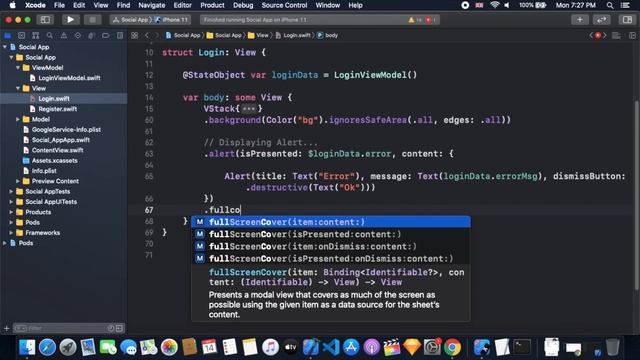Open the Debug navigator icon
The width and height of the screenshot is (640, 360).
(91, 36)
